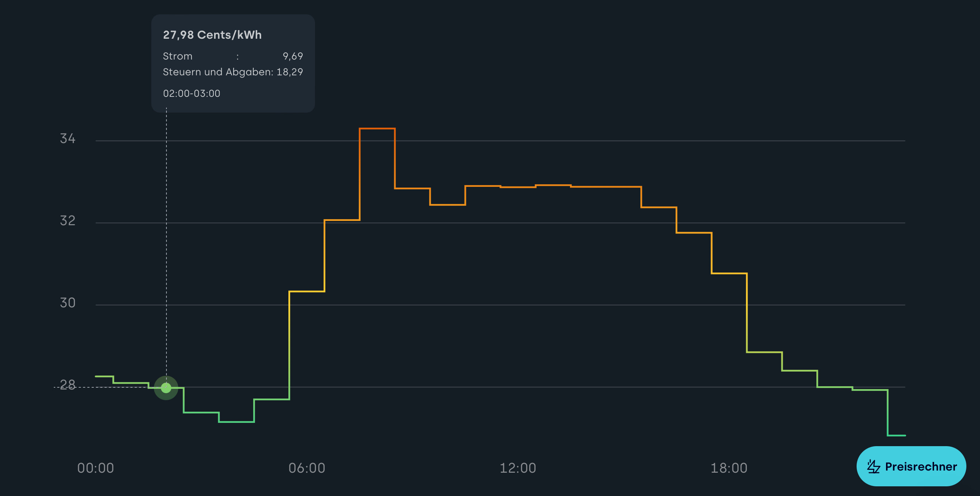Click the "18:00" x-axis label
The width and height of the screenshot is (980, 496).
click(x=729, y=468)
